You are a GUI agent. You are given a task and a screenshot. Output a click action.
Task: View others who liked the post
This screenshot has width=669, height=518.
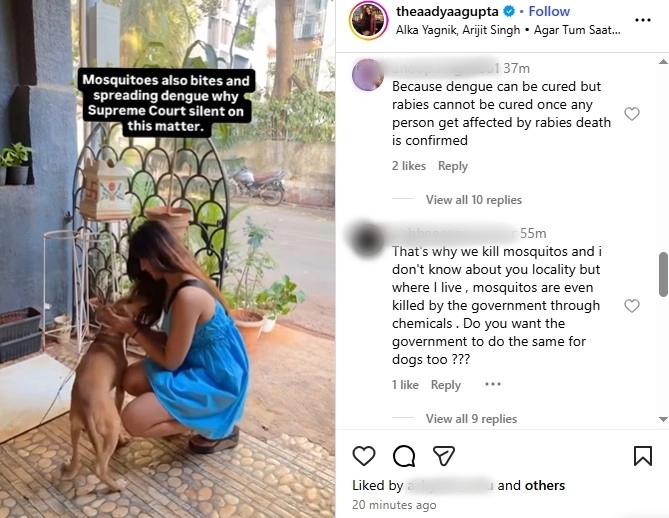(545, 485)
